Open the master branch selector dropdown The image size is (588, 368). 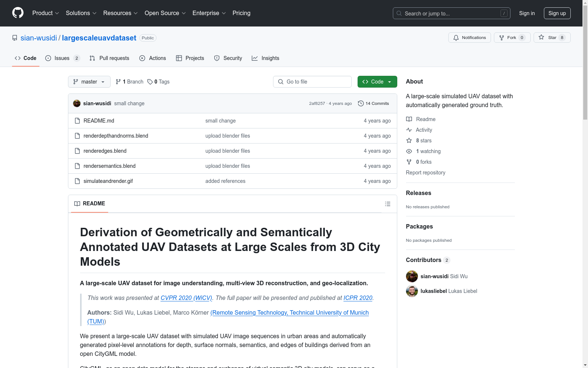coord(89,82)
